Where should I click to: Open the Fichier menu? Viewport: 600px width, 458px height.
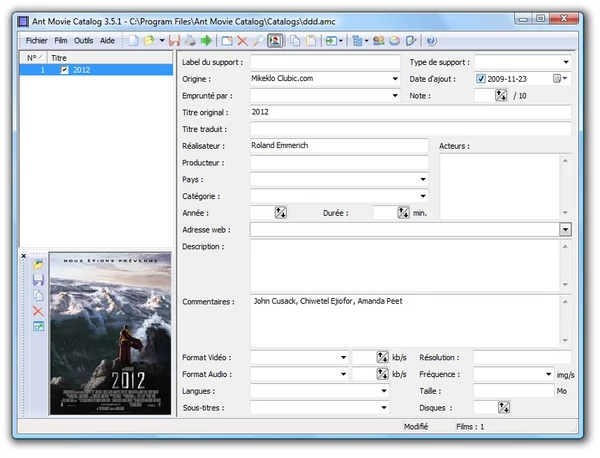click(36, 41)
